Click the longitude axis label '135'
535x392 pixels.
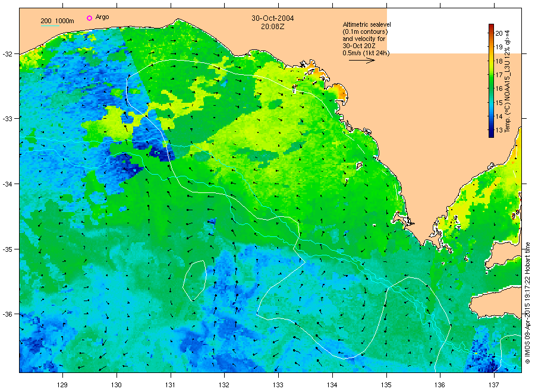tap(386, 385)
